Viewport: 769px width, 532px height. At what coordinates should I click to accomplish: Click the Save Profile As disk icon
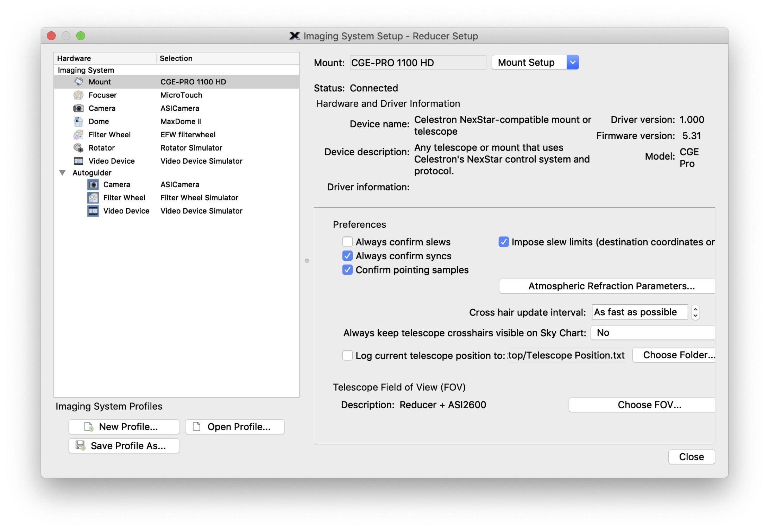(81, 446)
